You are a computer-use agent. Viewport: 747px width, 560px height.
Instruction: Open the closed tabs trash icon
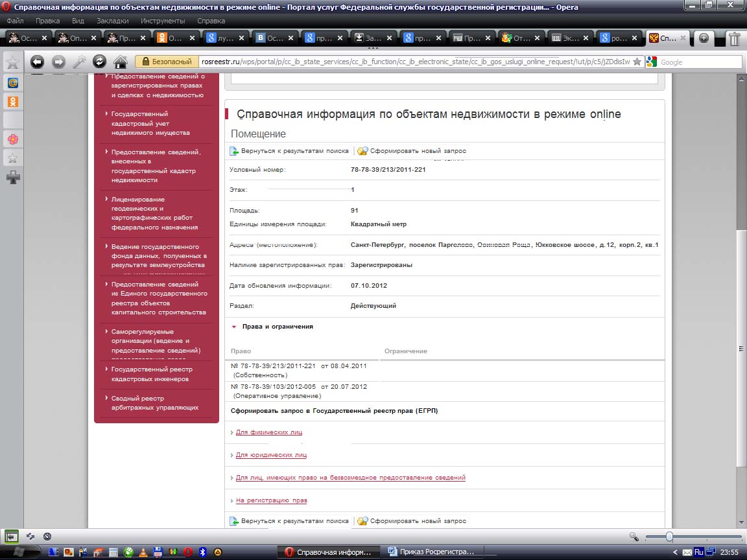(734, 38)
